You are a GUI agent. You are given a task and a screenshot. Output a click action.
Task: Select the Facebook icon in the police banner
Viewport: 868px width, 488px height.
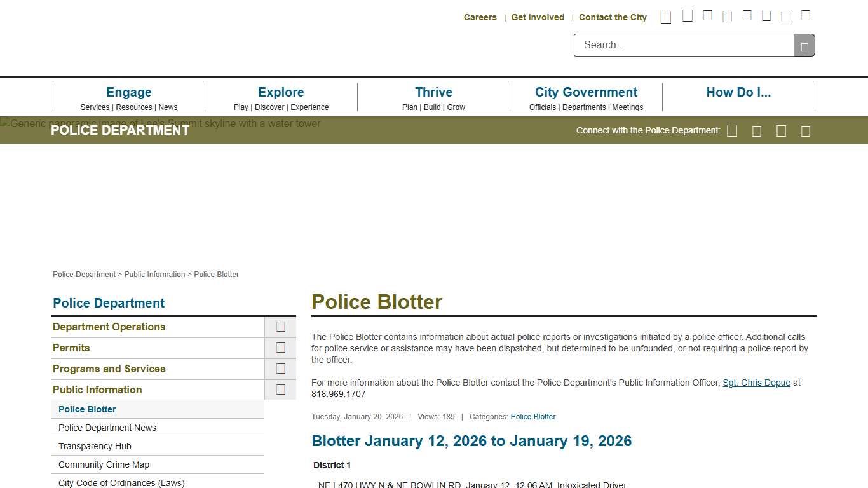coord(732,130)
